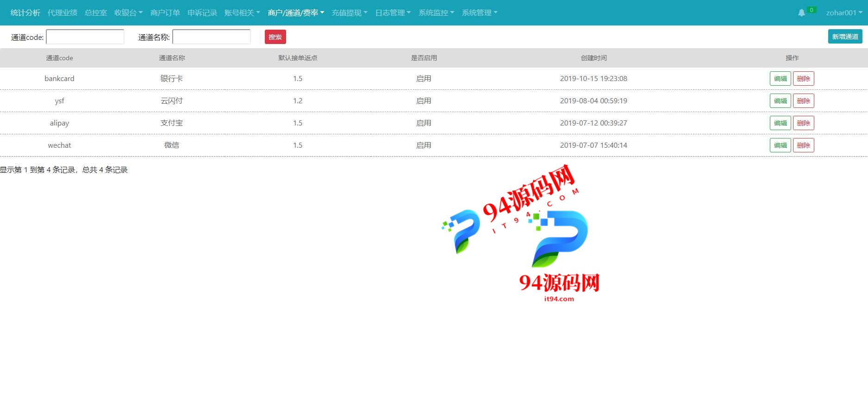Click the 操作 column header

pos(792,58)
